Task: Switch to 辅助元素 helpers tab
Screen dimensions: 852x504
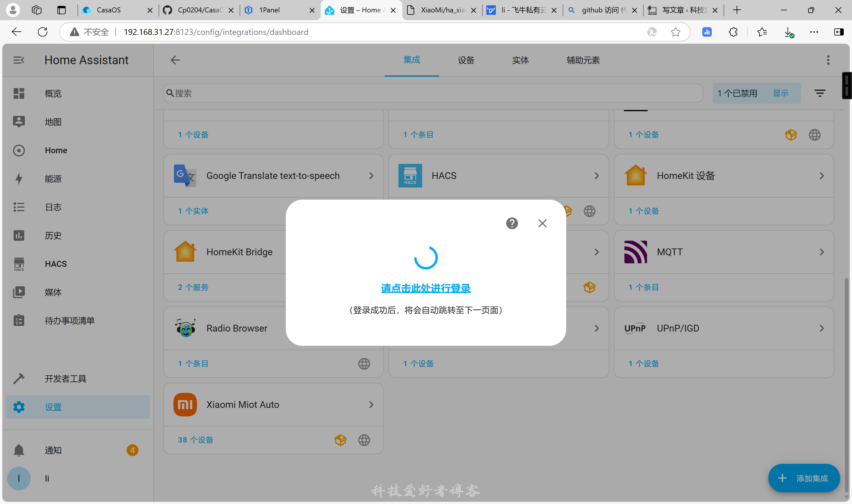Action: pyautogui.click(x=583, y=60)
